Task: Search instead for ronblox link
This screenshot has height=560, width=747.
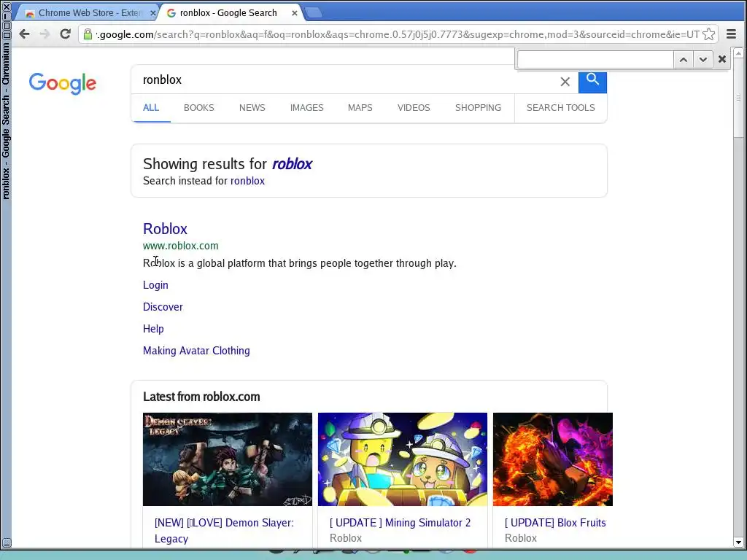Action: coord(247,181)
